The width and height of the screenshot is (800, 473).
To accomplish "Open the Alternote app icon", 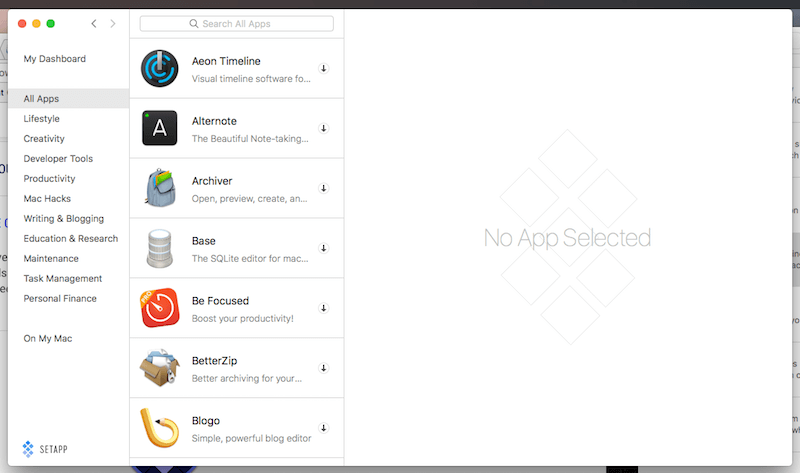I will point(160,128).
